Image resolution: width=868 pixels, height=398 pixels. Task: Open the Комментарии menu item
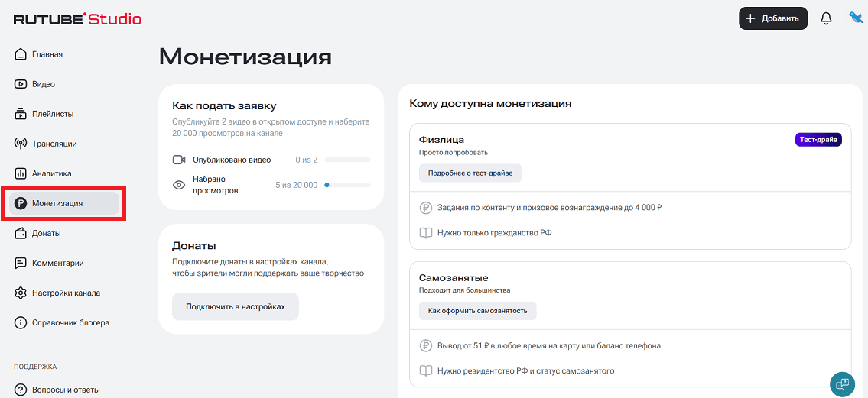point(57,263)
